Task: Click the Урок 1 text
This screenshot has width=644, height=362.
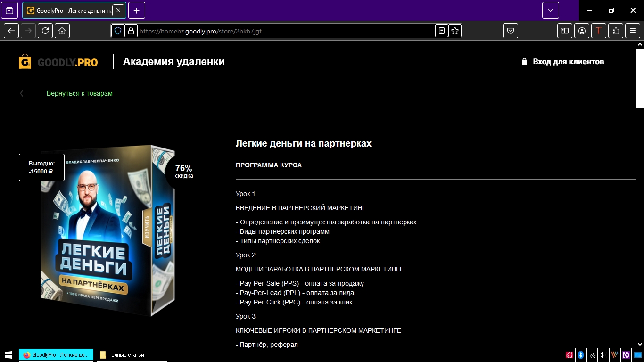Action: [x=246, y=194]
